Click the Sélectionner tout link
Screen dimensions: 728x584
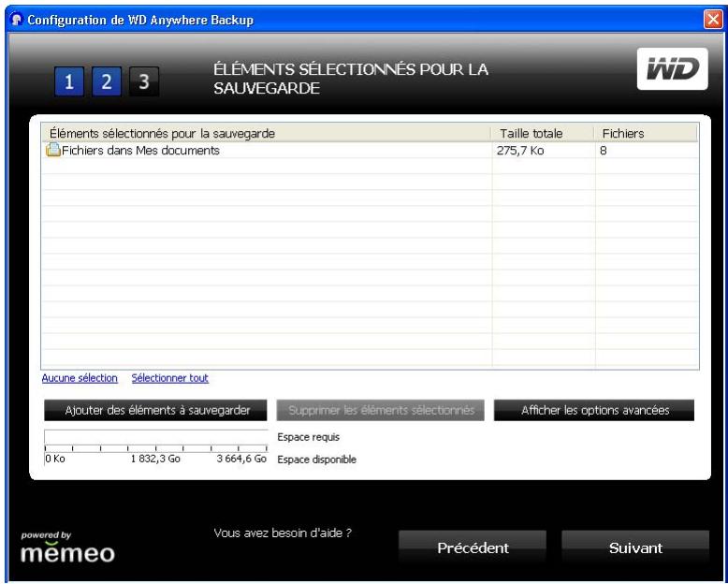(x=170, y=378)
